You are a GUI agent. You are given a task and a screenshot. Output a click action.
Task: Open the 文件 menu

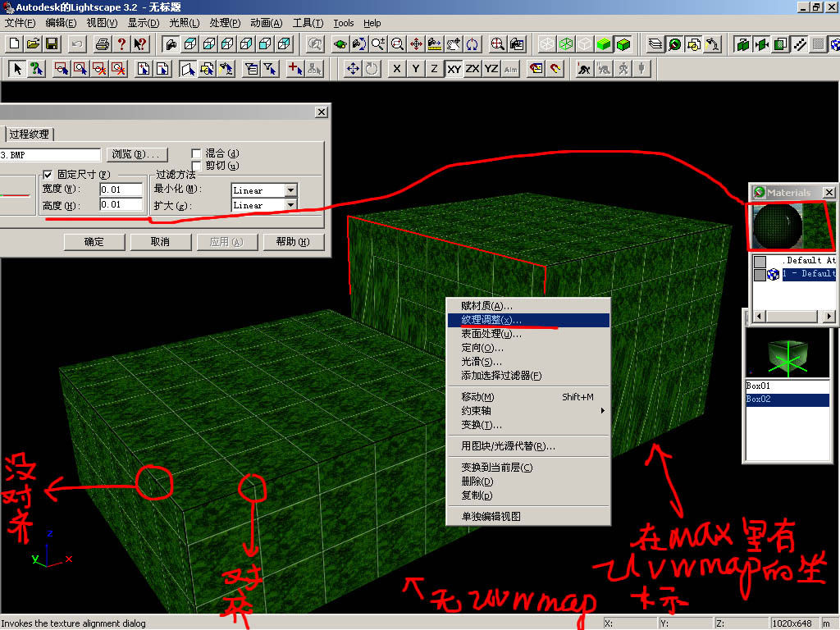point(20,23)
